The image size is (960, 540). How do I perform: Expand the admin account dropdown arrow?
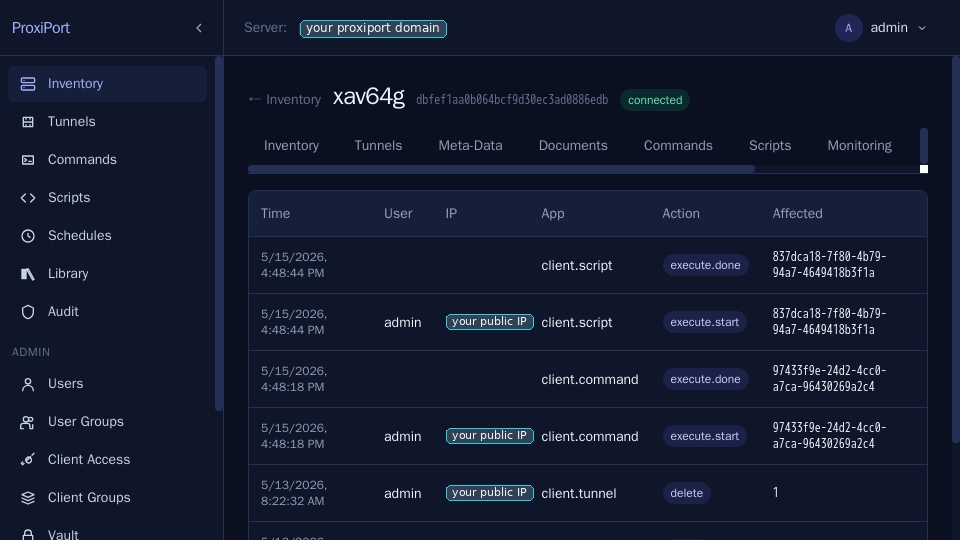(921, 28)
